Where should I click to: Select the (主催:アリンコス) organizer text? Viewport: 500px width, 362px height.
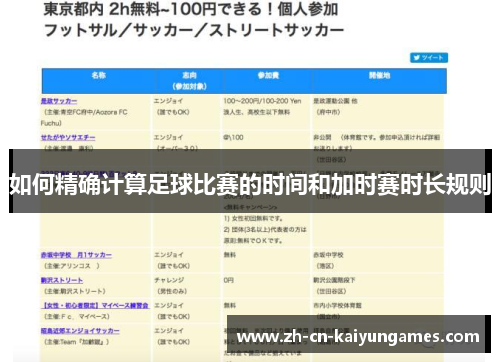pos(72,266)
